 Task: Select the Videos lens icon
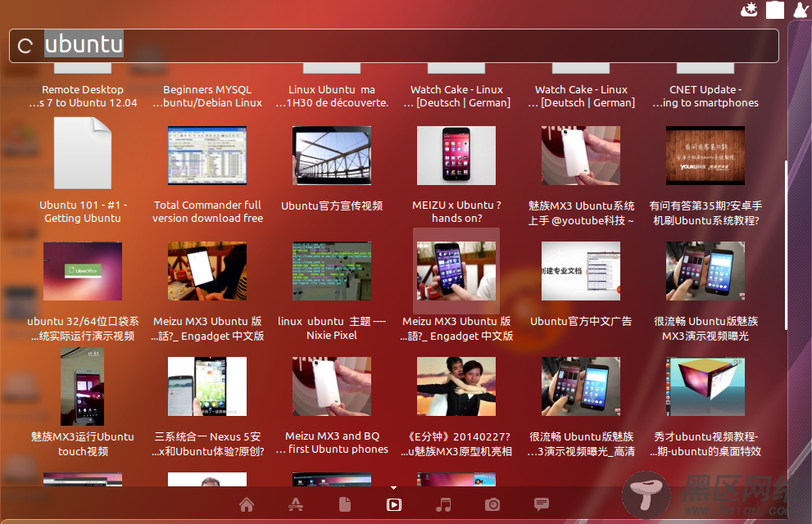pos(394,504)
